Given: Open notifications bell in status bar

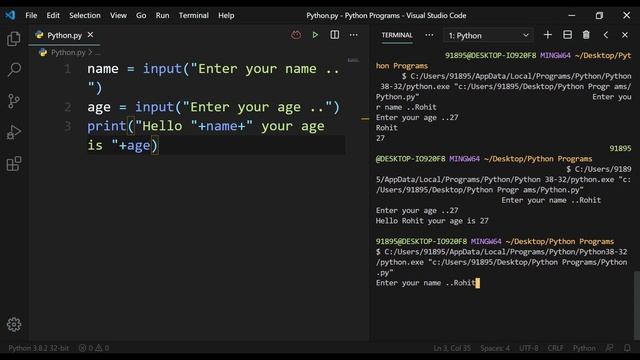Looking at the screenshot, I should coord(627,348).
